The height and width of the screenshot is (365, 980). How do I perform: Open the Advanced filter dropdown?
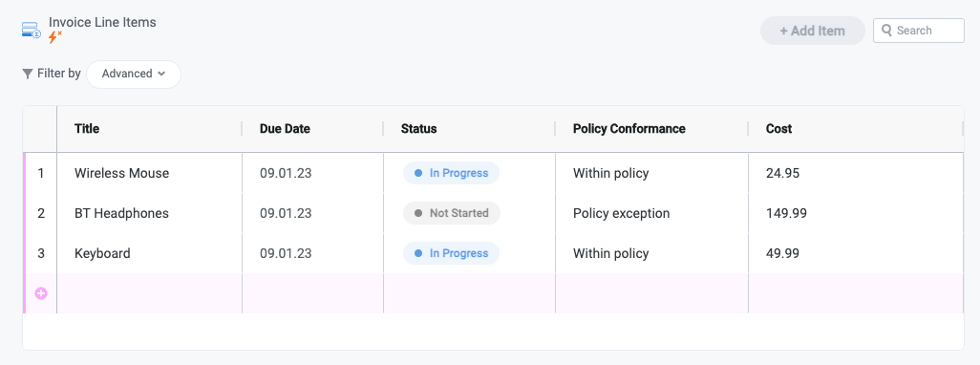tap(134, 74)
